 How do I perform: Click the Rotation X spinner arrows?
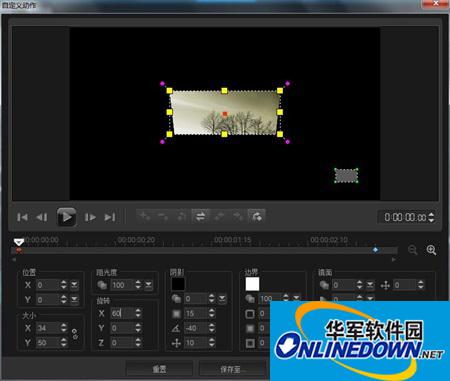click(138, 313)
